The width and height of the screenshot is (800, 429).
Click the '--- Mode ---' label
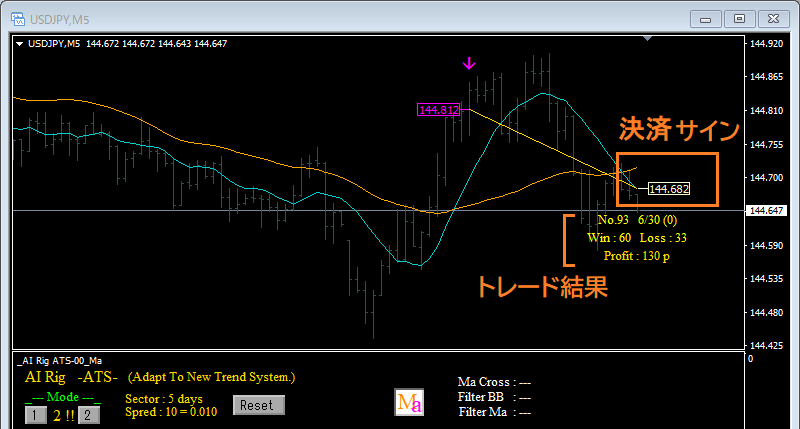[63, 397]
